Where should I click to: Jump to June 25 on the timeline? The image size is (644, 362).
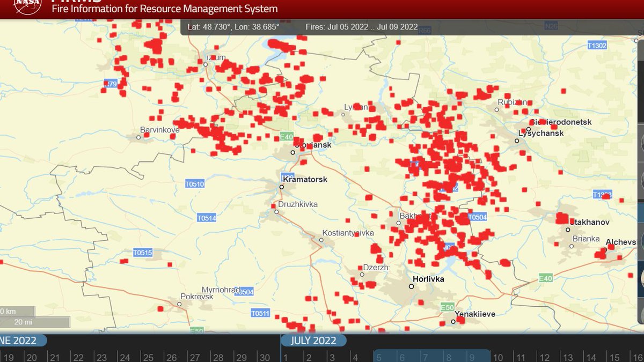coord(148,357)
